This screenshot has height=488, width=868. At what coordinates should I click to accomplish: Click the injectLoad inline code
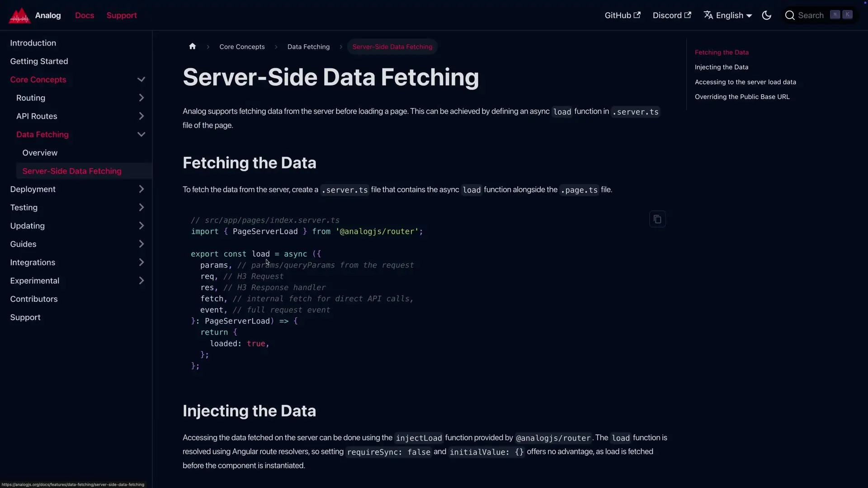coord(419,438)
